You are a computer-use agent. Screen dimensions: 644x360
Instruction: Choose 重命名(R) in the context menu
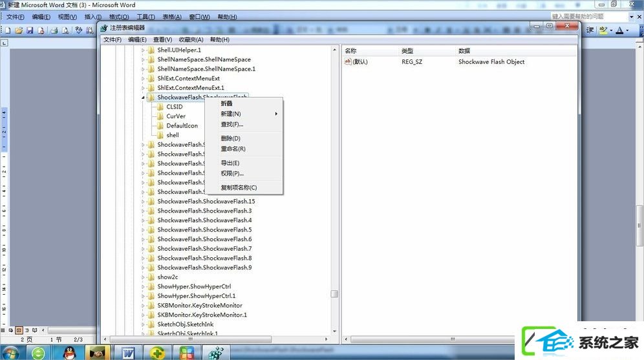pyautogui.click(x=244, y=149)
